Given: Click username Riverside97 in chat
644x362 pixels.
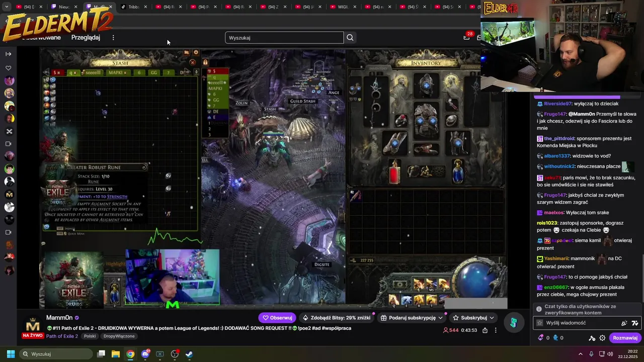Looking at the screenshot, I should (557, 104).
